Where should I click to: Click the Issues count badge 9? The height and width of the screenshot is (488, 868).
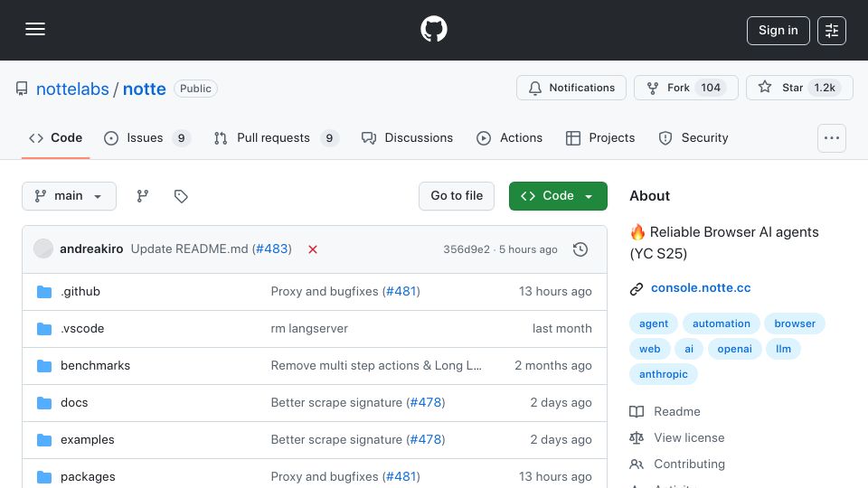tap(181, 138)
